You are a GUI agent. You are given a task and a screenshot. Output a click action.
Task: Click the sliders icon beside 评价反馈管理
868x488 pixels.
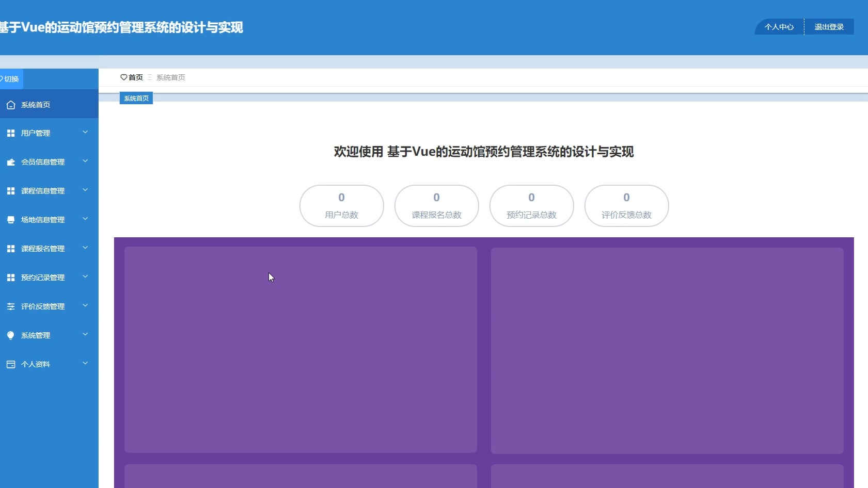(11, 306)
